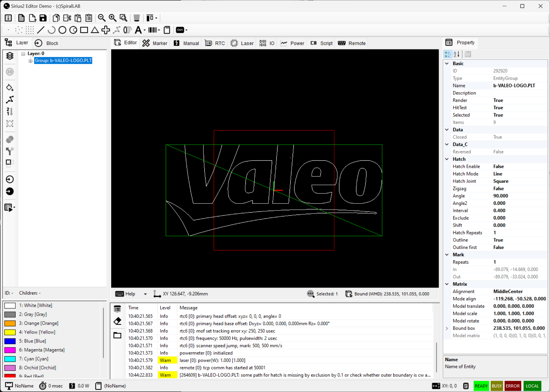Click the New document icon

click(21, 18)
